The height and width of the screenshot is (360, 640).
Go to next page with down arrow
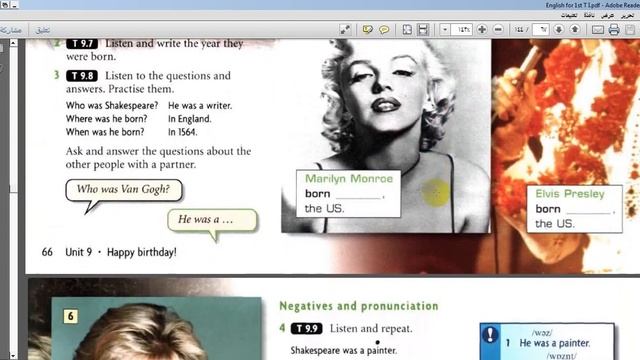(x=559, y=29)
